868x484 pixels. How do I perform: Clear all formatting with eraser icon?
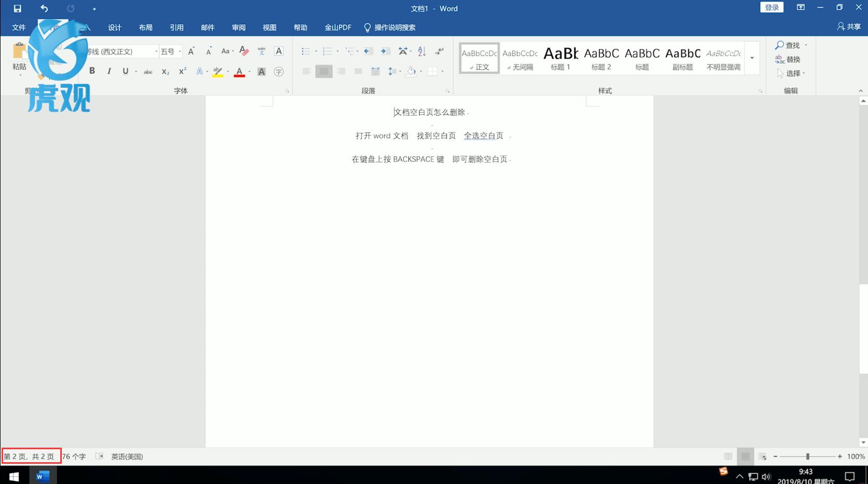pos(244,51)
